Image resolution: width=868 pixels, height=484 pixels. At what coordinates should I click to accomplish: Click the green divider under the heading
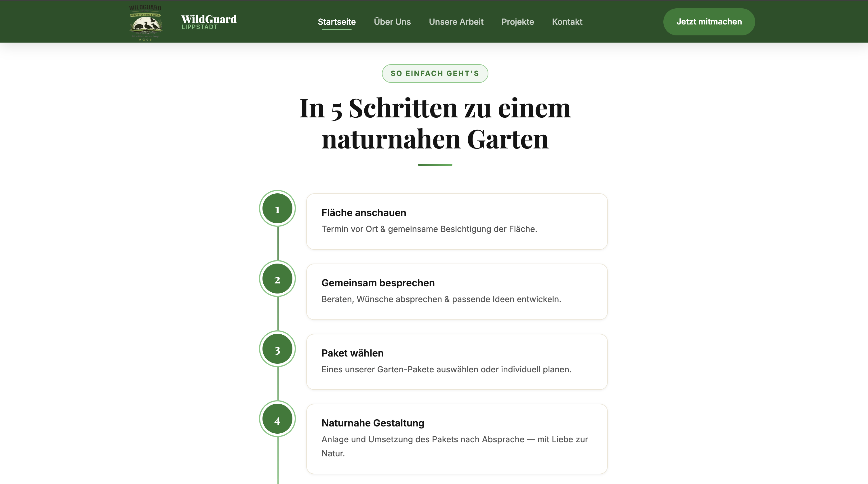[435, 165]
